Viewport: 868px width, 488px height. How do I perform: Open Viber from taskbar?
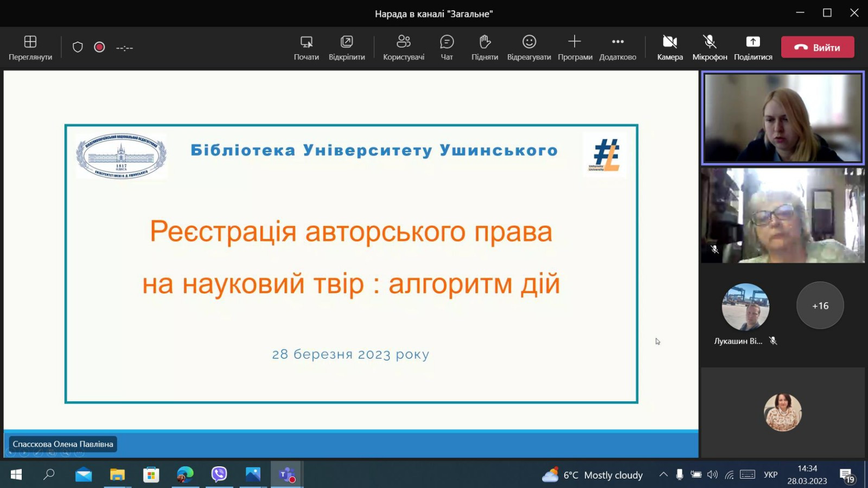pyautogui.click(x=219, y=475)
